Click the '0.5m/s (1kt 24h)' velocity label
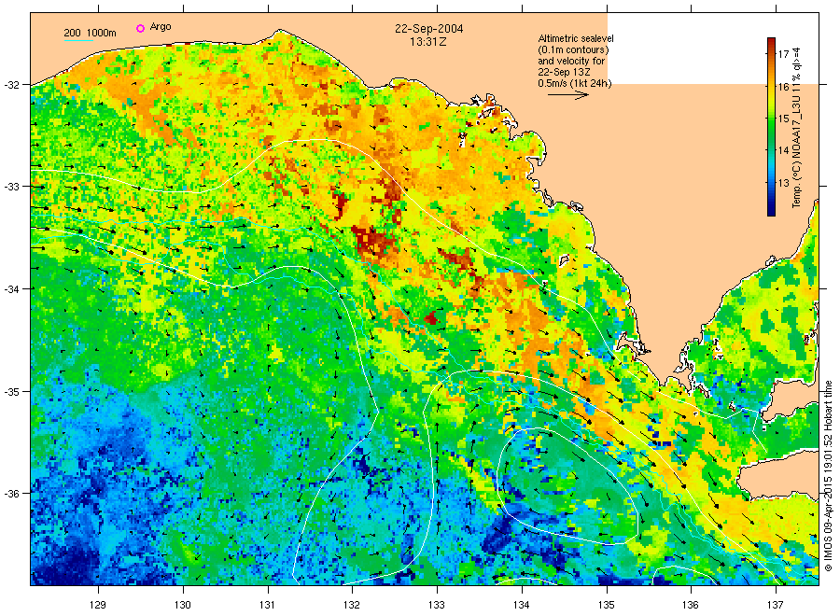Image resolution: width=840 pixels, height=616 pixels. (x=575, y=83)
